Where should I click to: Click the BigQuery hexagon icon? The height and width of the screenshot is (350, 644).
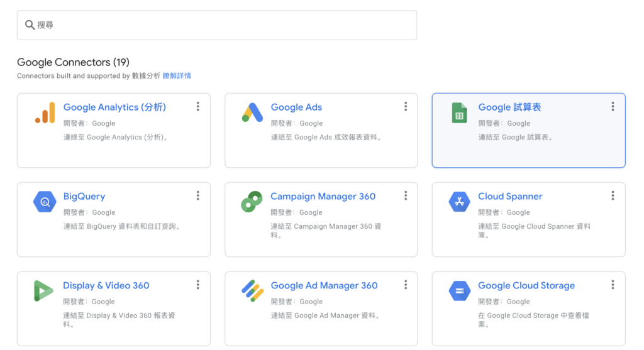(x=45, y=202)
